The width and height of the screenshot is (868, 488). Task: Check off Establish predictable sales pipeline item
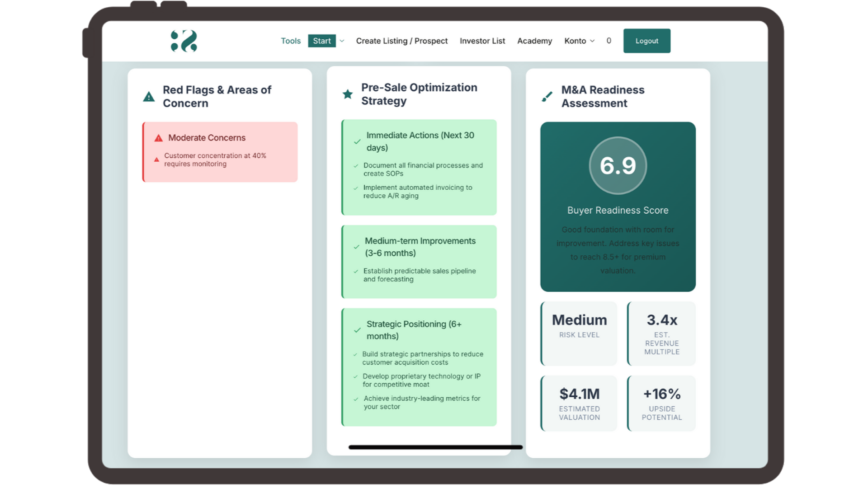(x=356, y=272)
